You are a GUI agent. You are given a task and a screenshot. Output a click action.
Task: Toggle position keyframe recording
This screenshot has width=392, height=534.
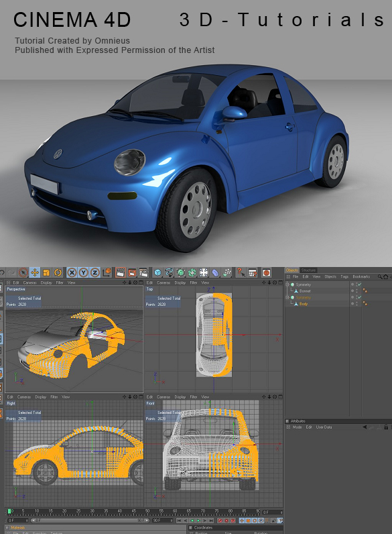(x=242, y=521)
